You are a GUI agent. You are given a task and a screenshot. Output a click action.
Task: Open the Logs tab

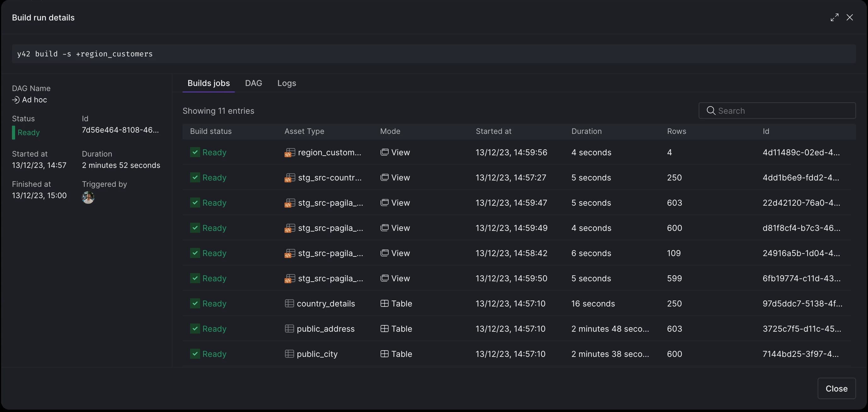click(286, 83)
